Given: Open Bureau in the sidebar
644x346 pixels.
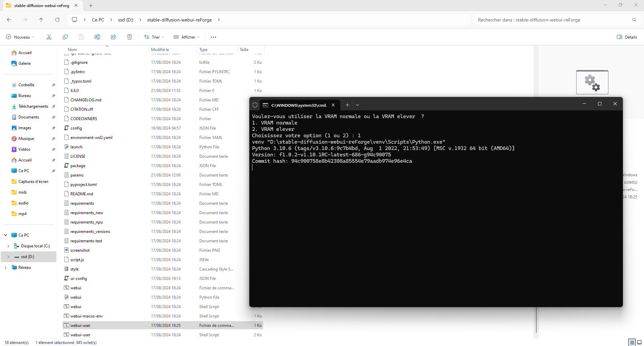Looking at the screenshot, I should (24, 96).
